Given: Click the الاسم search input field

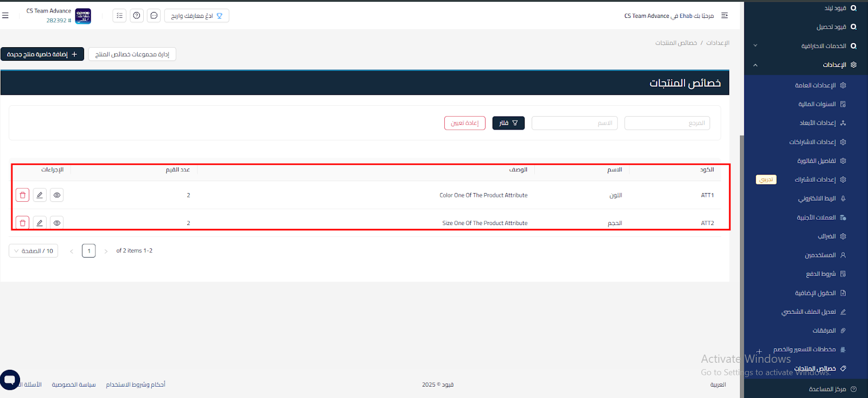Looking at the screenshot, I should pyautogui.click(x=575, y=123).
